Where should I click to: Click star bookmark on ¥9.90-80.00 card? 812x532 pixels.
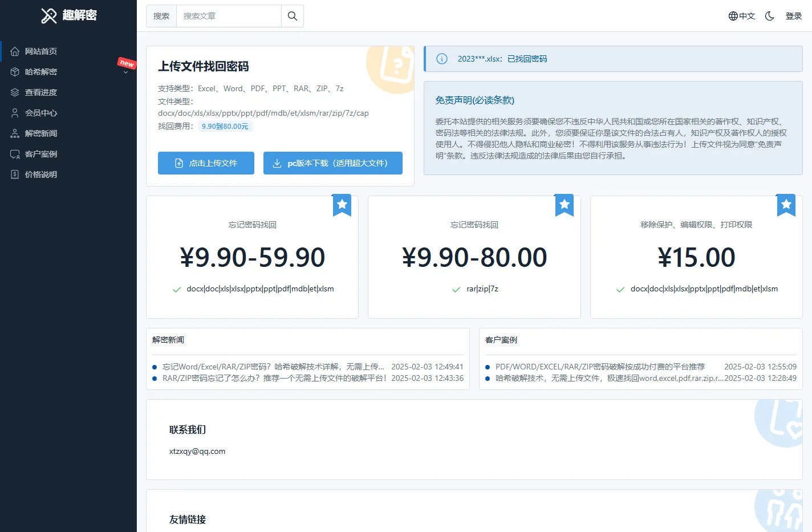pyautogui.click(x=565, y=205)
